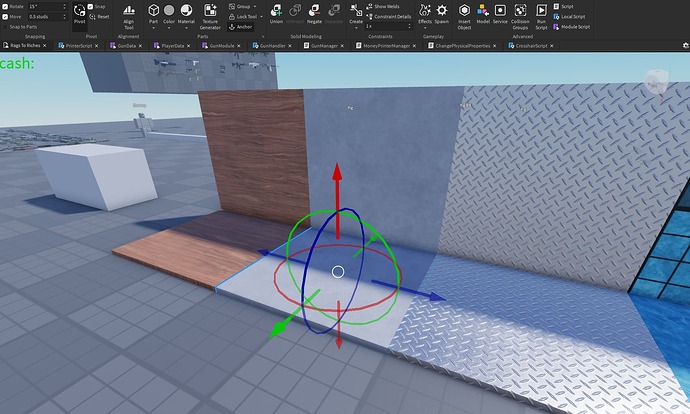Image resolution: width=690 pixels, height=414 pixels.
Task: Click the Model import icon
Action: 483,14
